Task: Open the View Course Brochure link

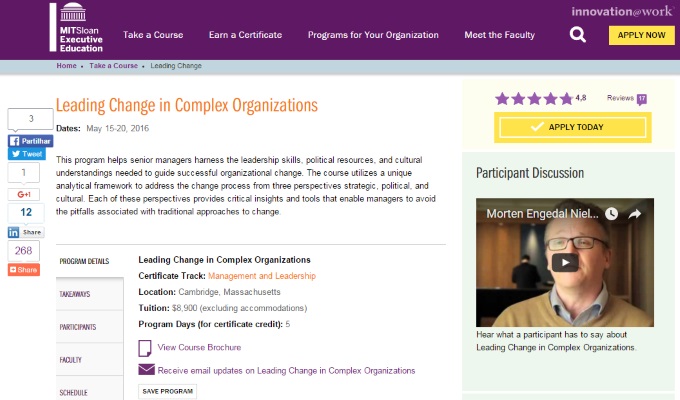Action: (199, 347)
